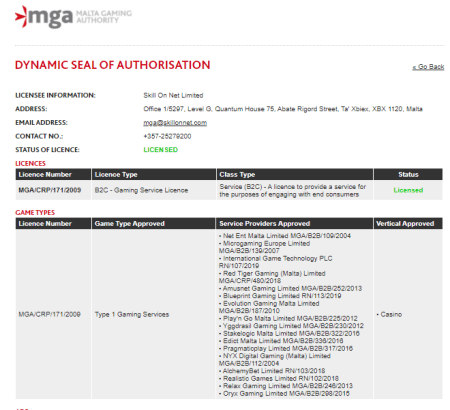This screenshot has width=450, height=410.
Task: Click the Quantum House office address text
Action: (x=283, y=109)
